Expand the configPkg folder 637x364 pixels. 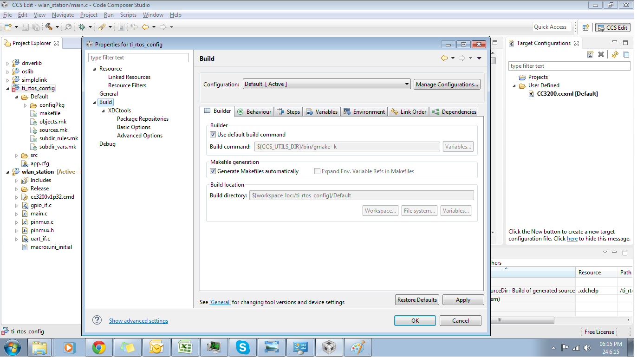pos(25,105)
